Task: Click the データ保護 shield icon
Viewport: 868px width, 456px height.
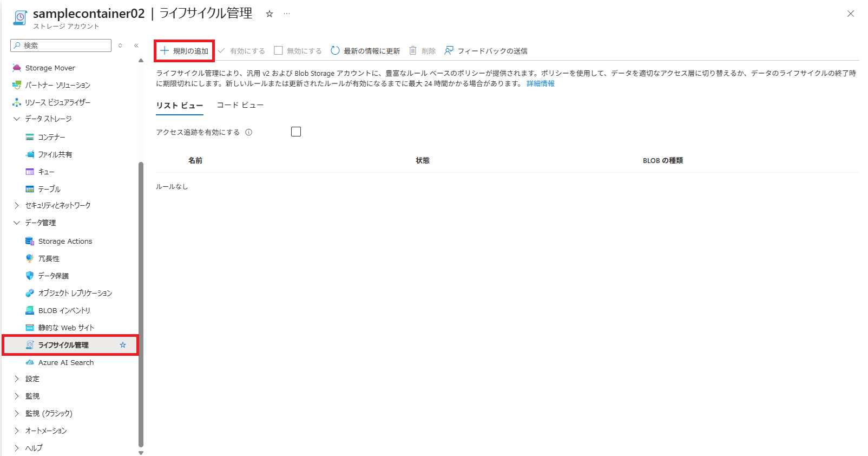Action: coord(30,276)
